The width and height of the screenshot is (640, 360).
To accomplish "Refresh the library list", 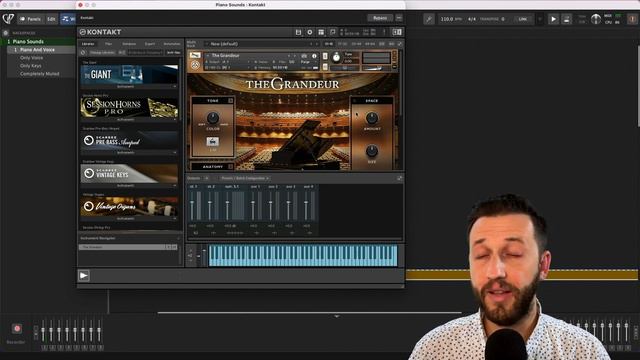I will pyautogui.click(x=83, y=53).
